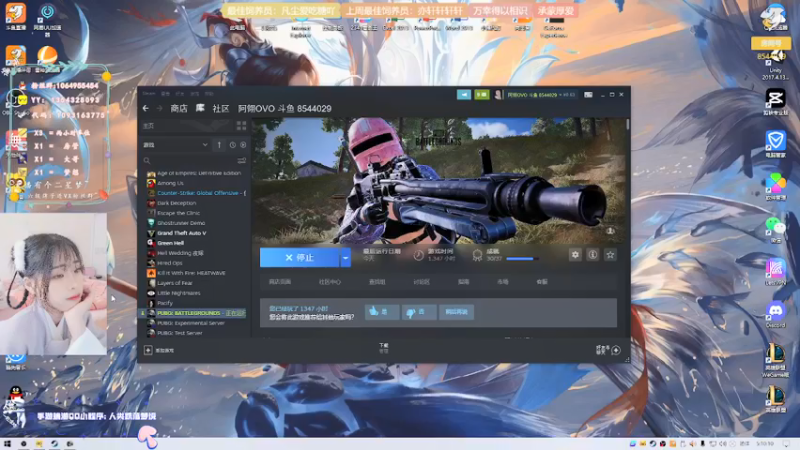
Task: Open the Windows Start button
Action: tap(7, 444)
